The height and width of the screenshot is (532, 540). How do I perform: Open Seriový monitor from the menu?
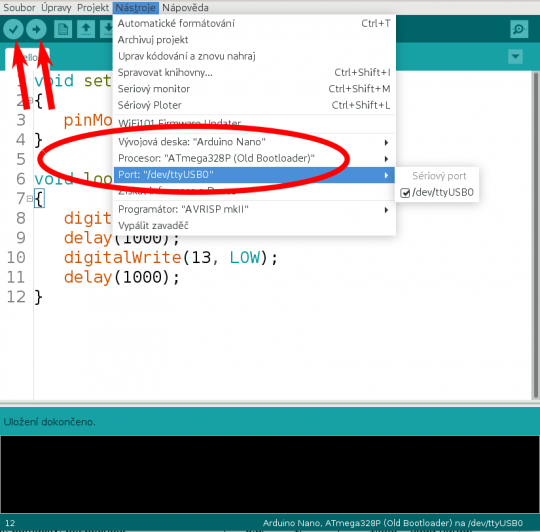pos(254,89)
